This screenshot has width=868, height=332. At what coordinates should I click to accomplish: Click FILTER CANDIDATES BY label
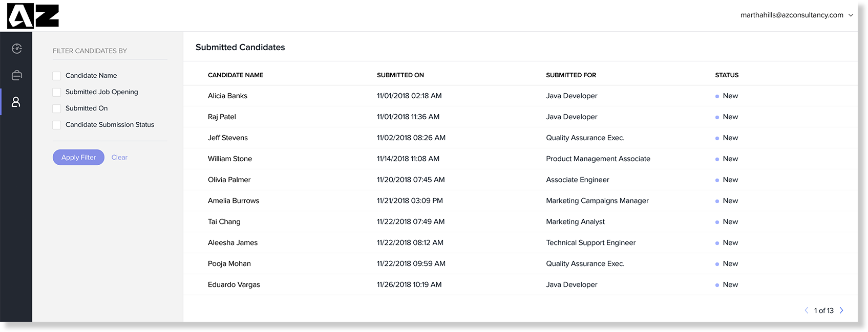point(90,51)
